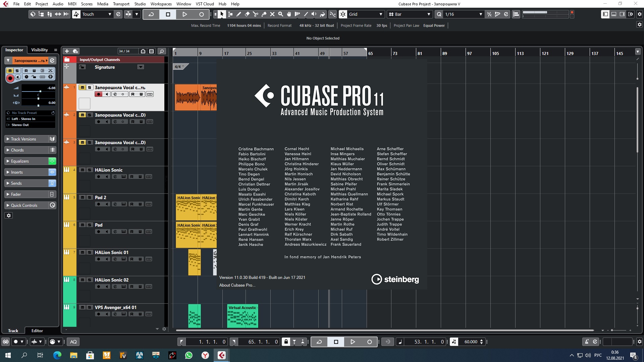644x362 pixels.
Task: Select the Draw pencil tool
Action: coord(239,14)
